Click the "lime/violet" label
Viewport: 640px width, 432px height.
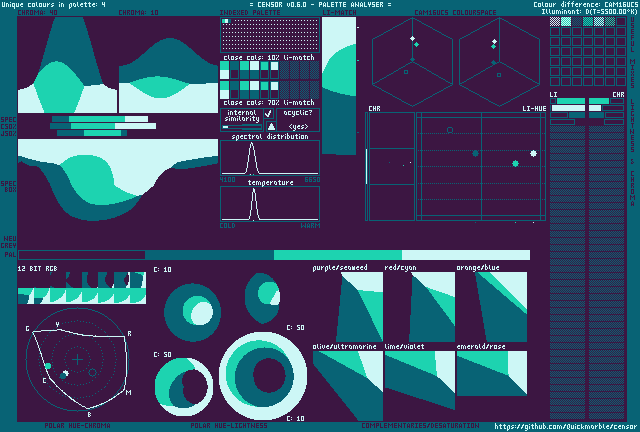pos(404,347)
